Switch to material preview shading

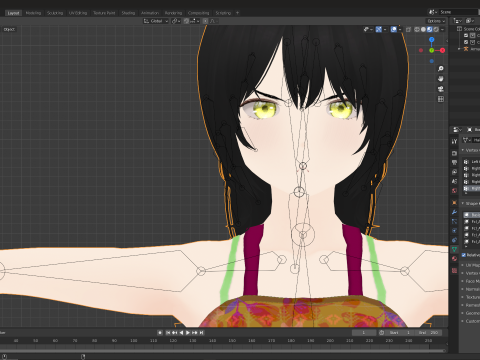(x=430, y=29)
